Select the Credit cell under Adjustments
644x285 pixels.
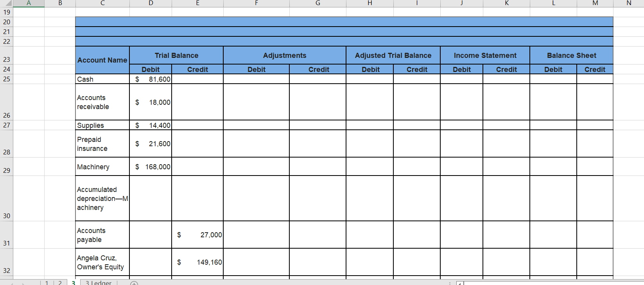318,69
